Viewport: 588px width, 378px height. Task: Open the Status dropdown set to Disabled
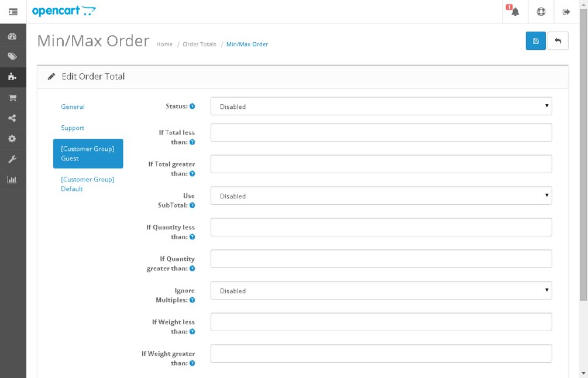pos(381,106)
